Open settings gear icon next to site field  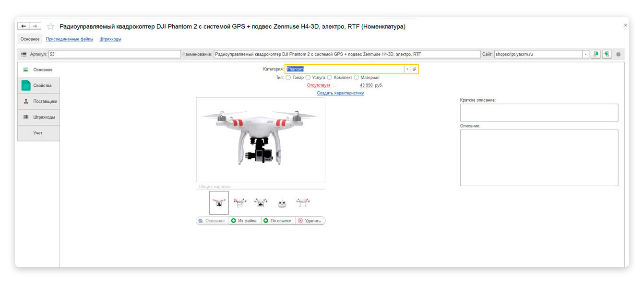(x=618, y=54)
